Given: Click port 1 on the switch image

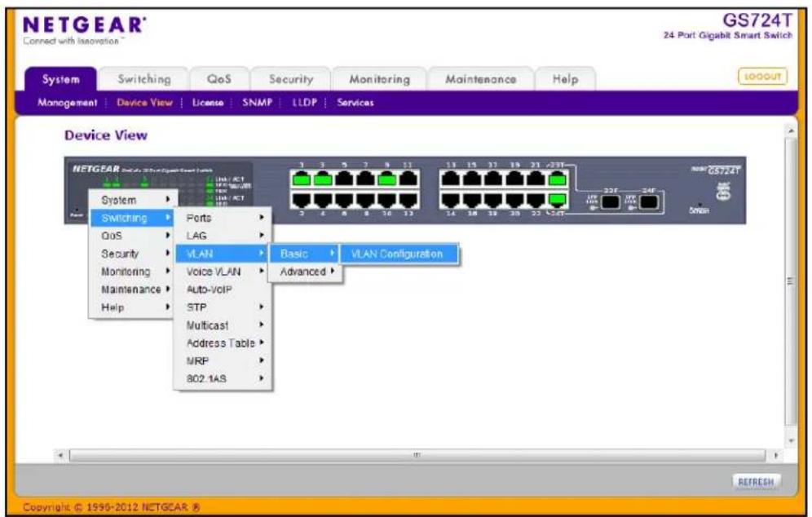Looking at the screenshot, I should click(302, 179).
